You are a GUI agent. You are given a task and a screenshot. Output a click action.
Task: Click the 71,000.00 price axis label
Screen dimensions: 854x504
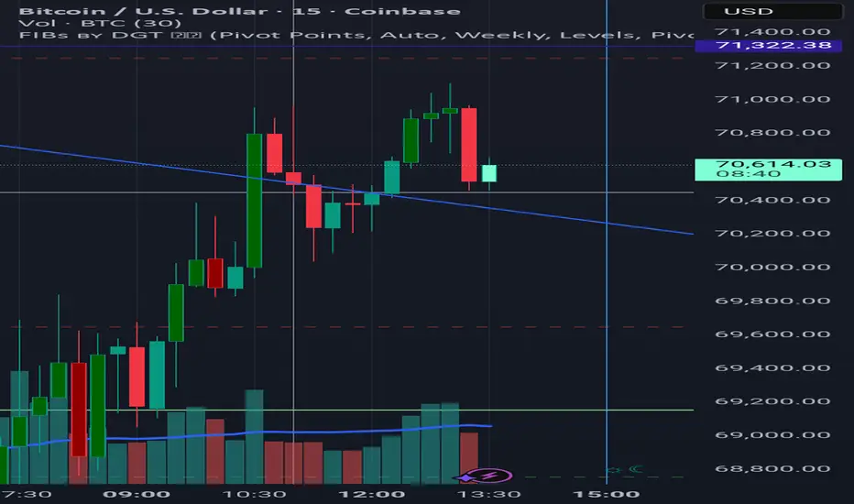point(772,99)
